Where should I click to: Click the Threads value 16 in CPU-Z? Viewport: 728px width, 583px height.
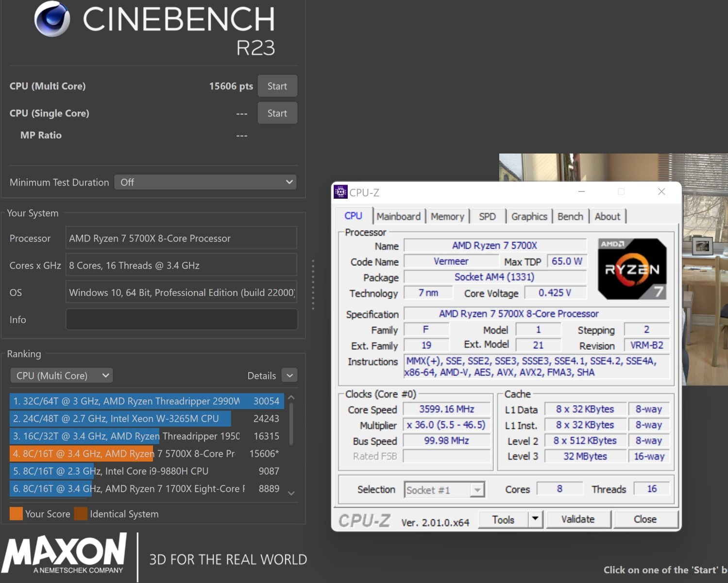(652, 489)
